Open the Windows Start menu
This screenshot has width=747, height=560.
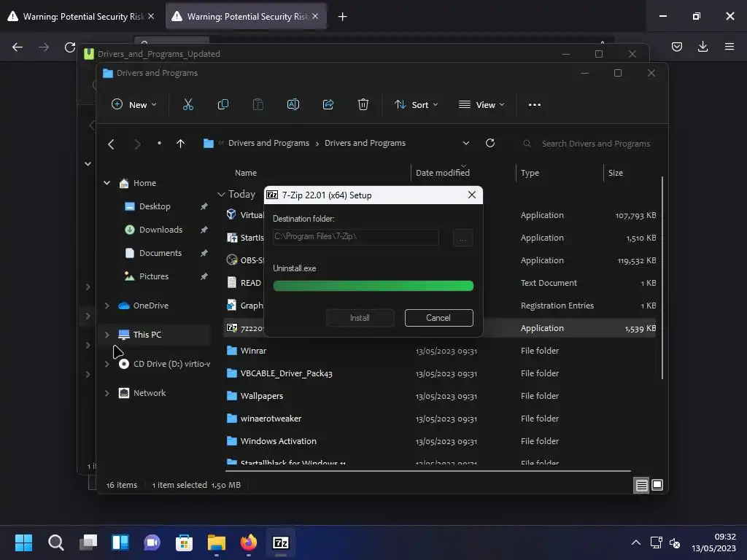23,542
